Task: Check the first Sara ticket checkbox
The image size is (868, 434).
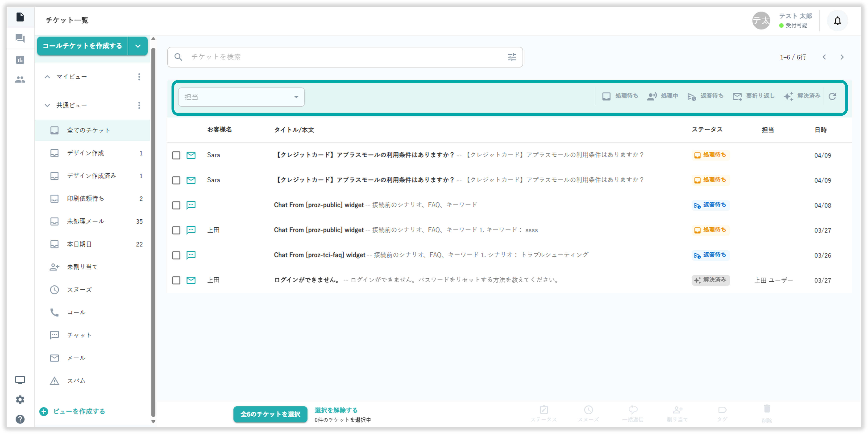Action: point(176,155)
